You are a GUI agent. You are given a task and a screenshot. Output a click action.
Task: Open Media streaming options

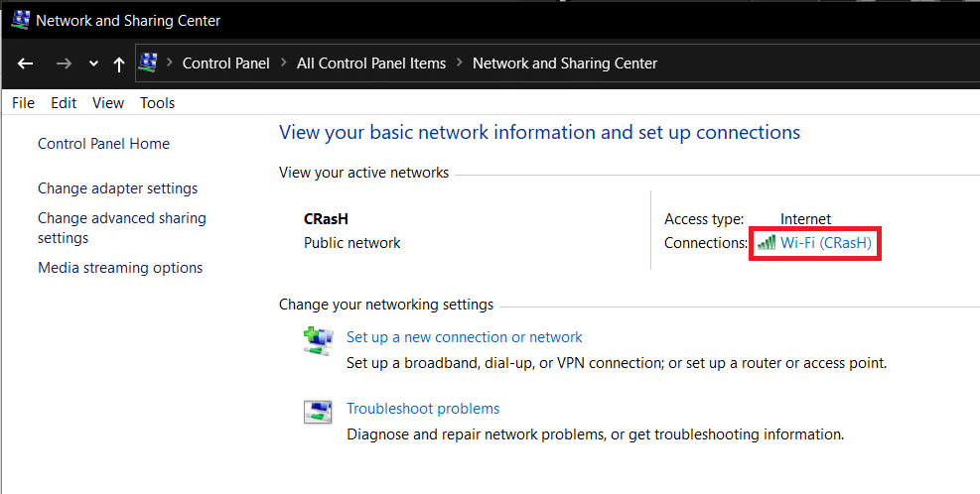(119, 268)
